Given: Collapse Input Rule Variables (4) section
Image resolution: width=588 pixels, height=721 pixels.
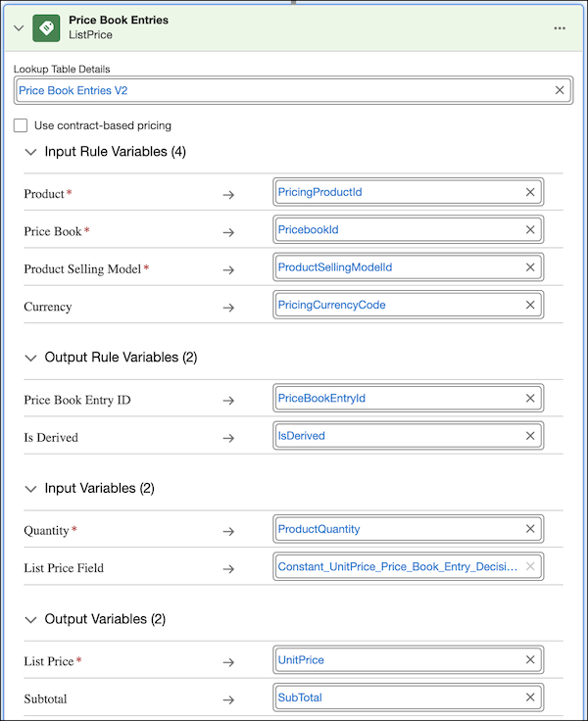Looking at the screenshot, I should pos(30,152).
